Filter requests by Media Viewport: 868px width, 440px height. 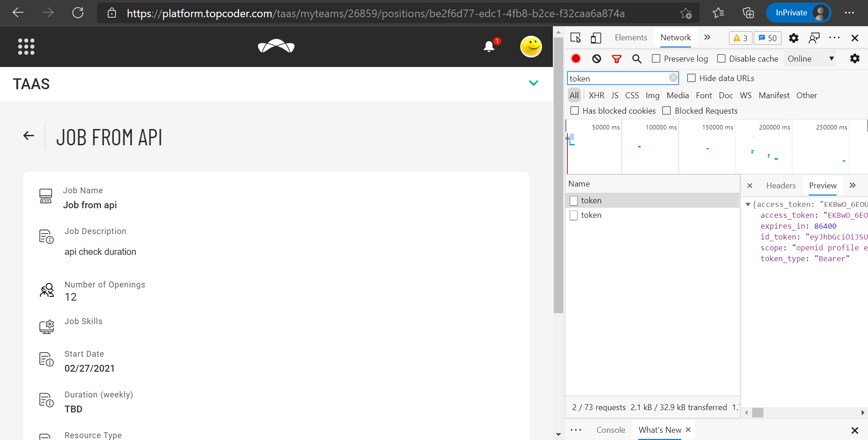(x=677, y=96)
